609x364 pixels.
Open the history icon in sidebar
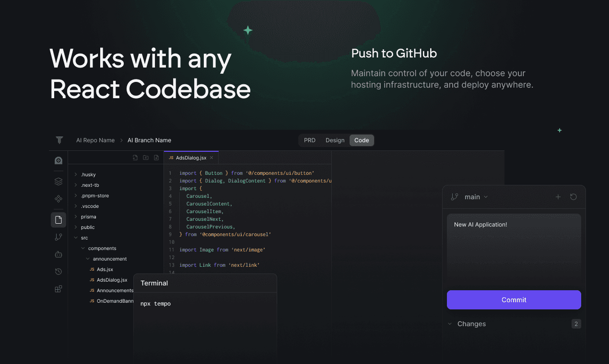point(59,272)
